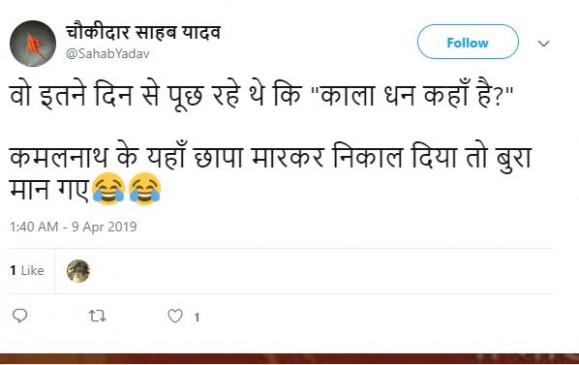Open the @SahabYadav handle link
The image size is (579, 365).
(107, 54)
